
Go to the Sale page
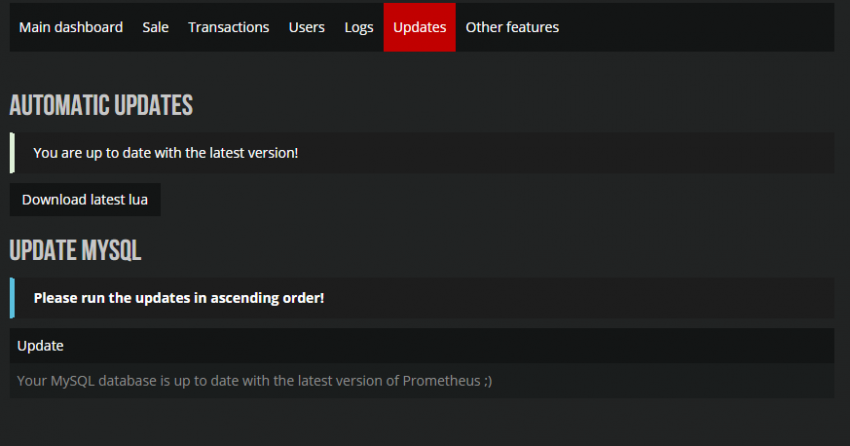tap(155, 27)
